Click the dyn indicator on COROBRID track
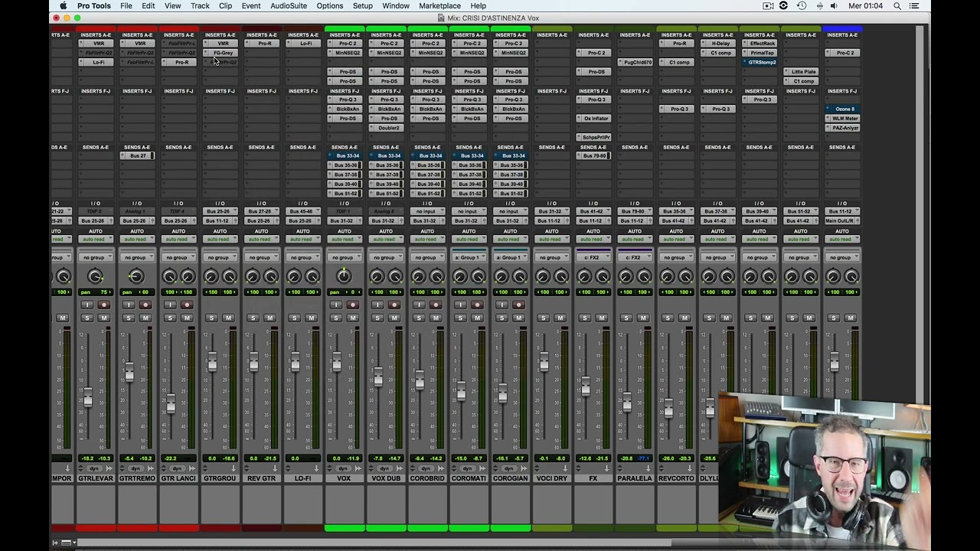Screen dimensions: 980x551 426,468
